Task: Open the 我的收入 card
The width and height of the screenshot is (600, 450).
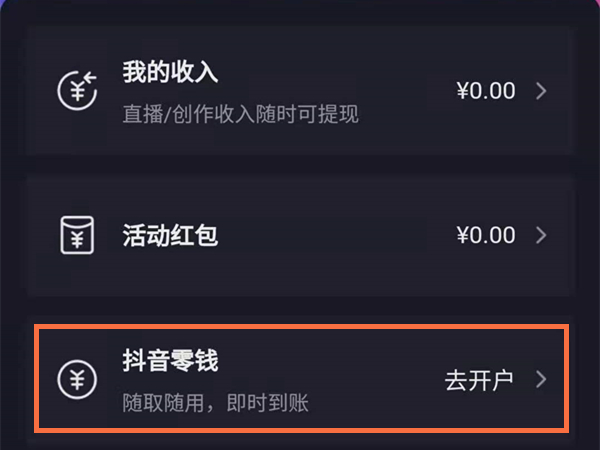Action: point(300,91)
